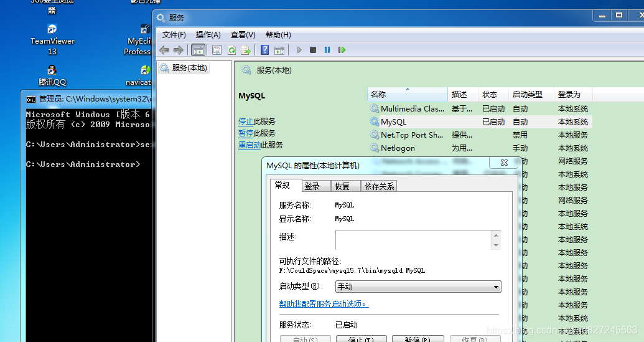Click the 暂停 link for this service
The width and height of the screenshot is (644, 342).
[x=246, y=133]
